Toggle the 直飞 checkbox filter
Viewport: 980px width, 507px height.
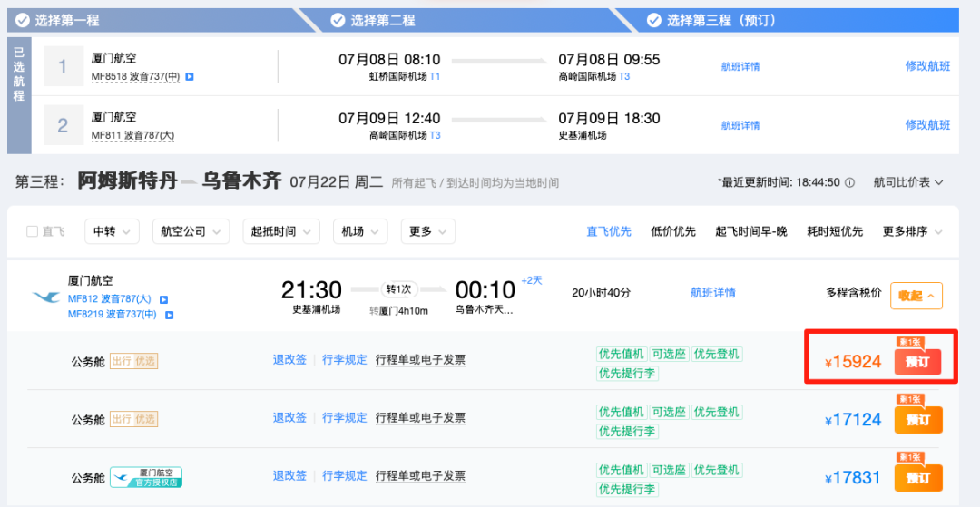(32, 231)
